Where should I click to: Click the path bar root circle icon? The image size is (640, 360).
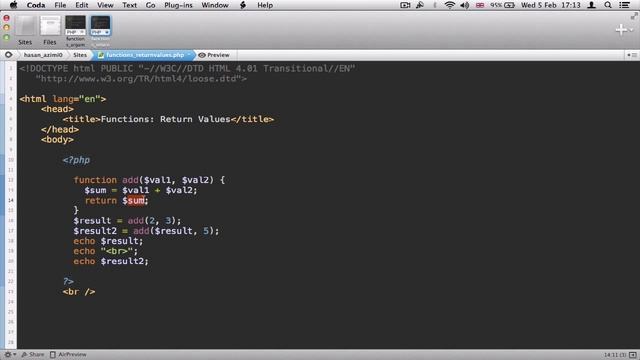tap(9, 55)
